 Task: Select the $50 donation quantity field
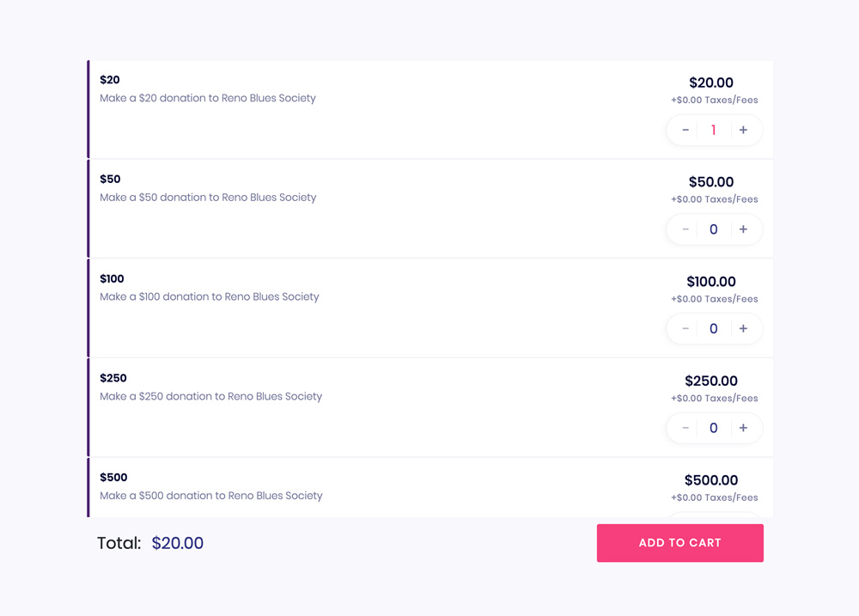click(x=713, y=229)
